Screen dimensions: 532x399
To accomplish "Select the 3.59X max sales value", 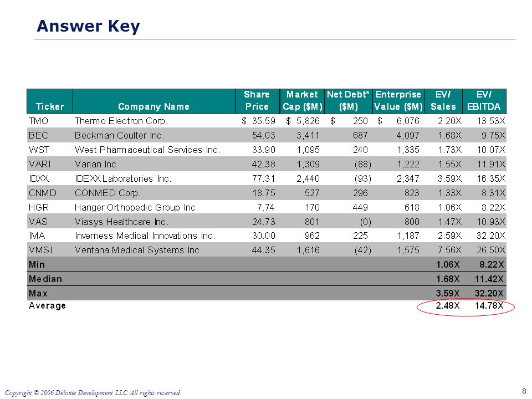I will pos(448,293).
